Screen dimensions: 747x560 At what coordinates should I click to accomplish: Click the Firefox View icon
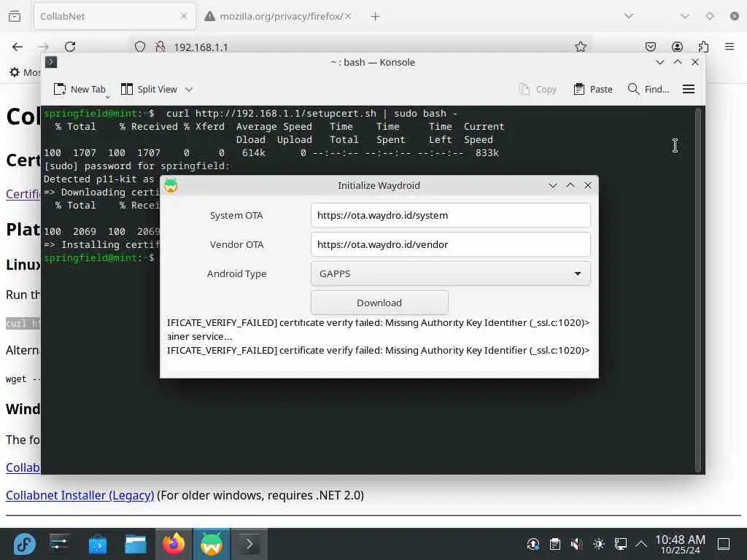click(x=15, y=16)
